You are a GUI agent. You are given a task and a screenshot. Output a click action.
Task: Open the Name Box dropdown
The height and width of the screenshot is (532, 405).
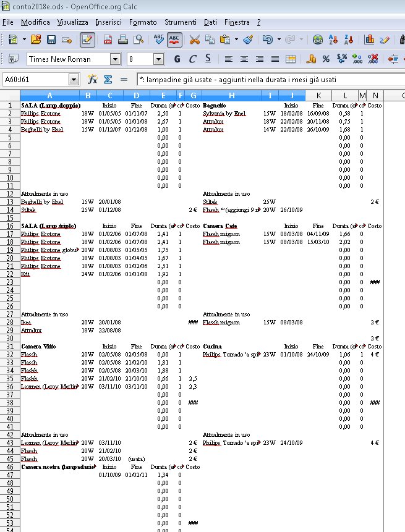[74, 80]
